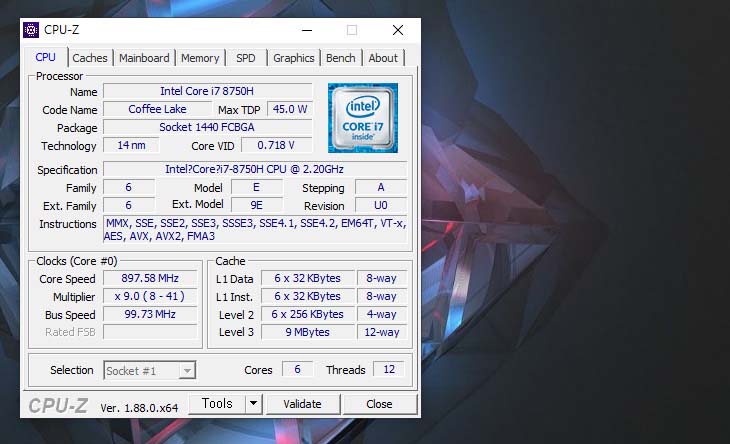Go to the SPD tab
This screenshot has width=730, height=444.
pyautogui.click(x=246, y=58)
